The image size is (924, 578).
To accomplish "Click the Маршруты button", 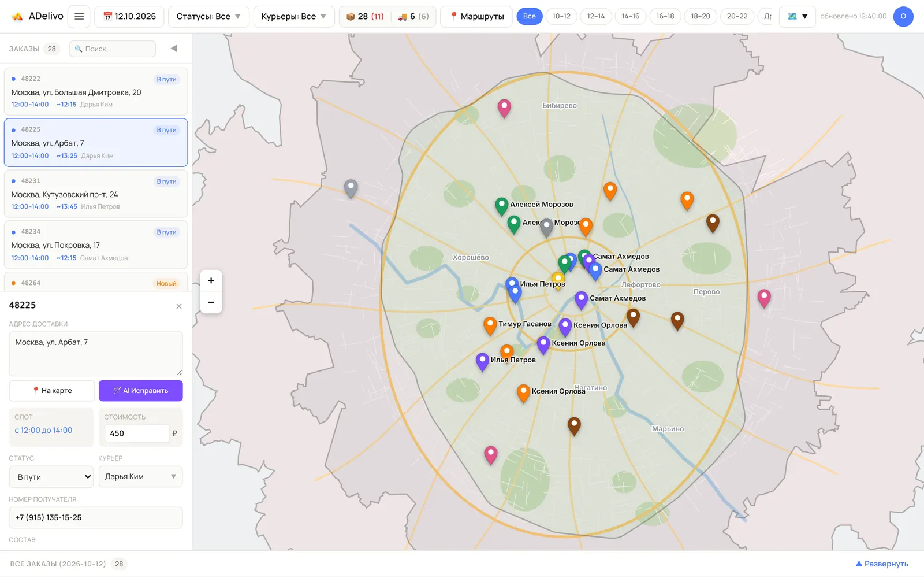I will click(477, 16).
